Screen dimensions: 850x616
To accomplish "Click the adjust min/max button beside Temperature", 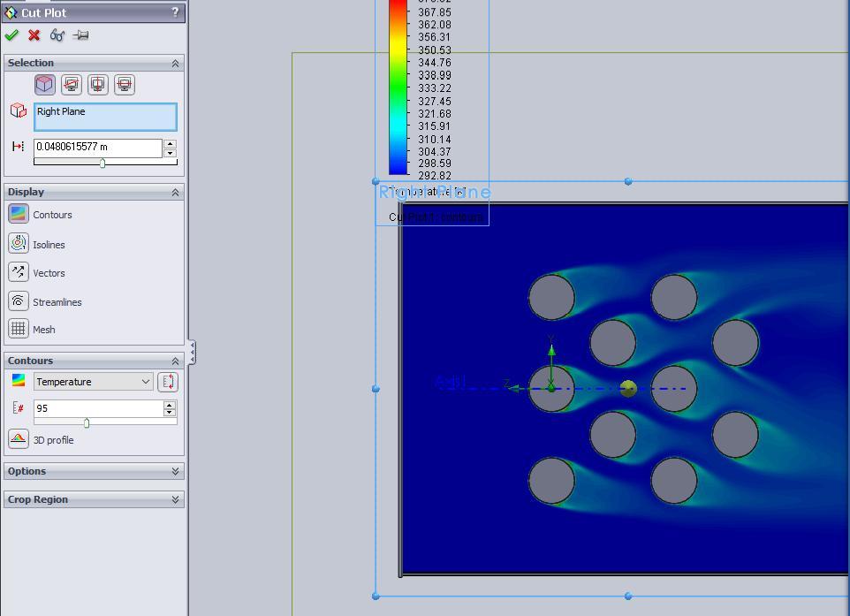I will [x=168, y=382].
